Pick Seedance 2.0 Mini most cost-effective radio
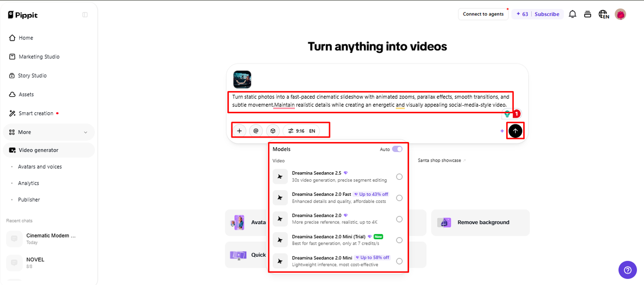Screen dimensions: 644x285 (x=399, y=261)
